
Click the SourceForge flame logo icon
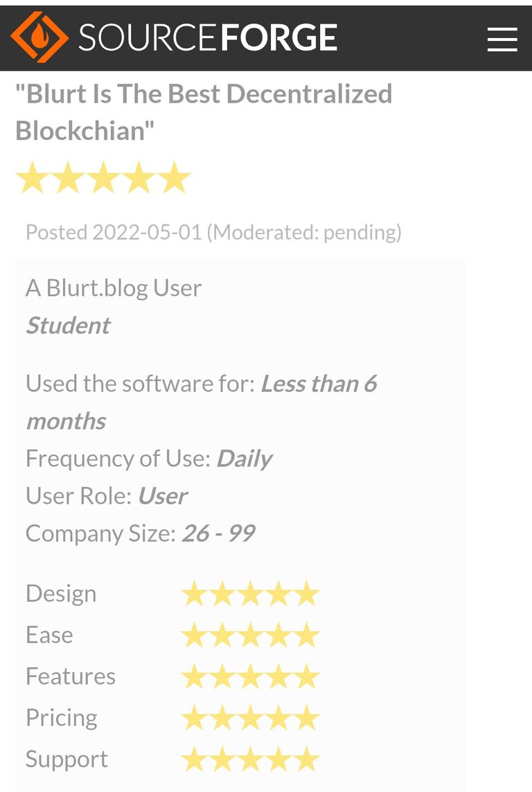point(39,37)
